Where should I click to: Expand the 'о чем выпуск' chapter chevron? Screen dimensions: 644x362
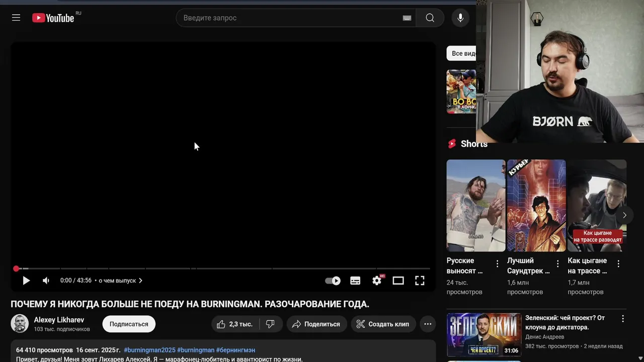point(140,281)
